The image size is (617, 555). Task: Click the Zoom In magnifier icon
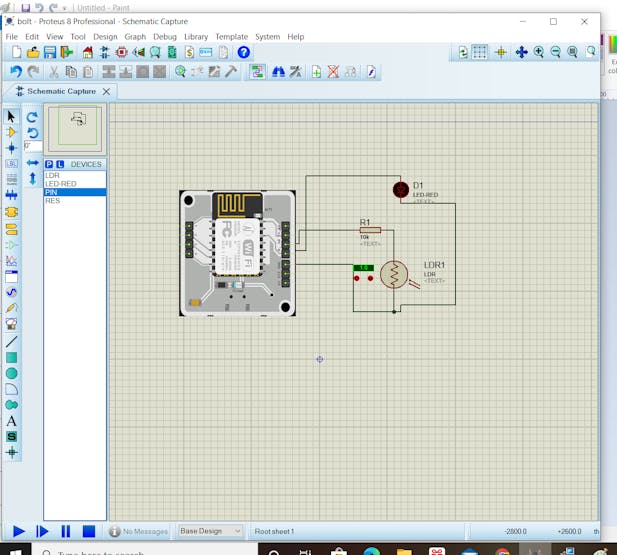[x=539, y=52]
